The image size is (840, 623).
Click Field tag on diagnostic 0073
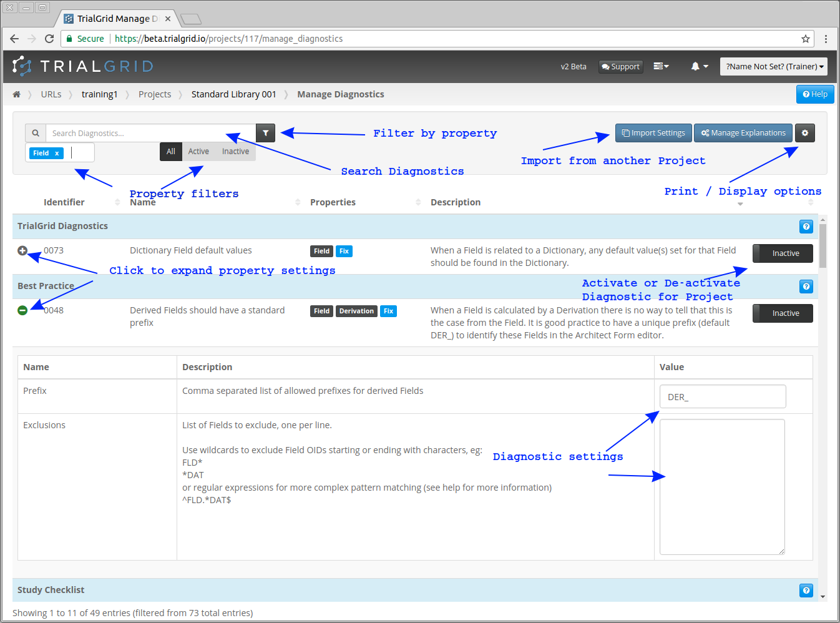321,251
